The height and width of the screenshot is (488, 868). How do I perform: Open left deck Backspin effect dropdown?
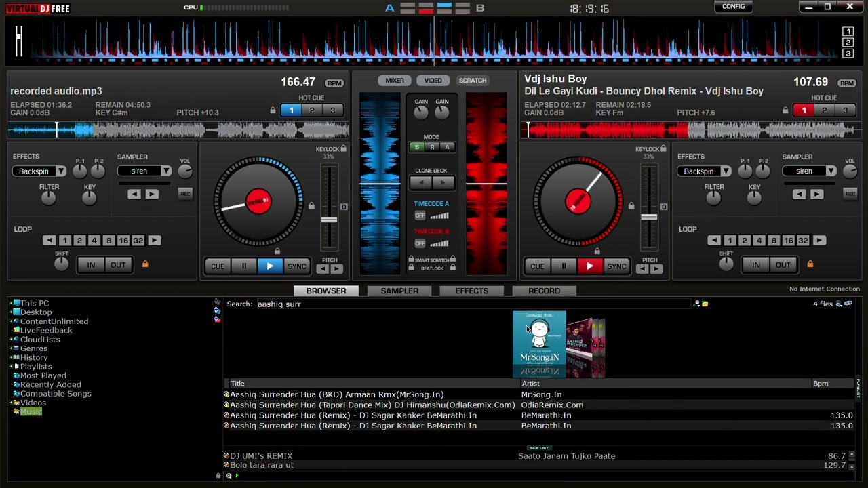(x=61, y=171)
